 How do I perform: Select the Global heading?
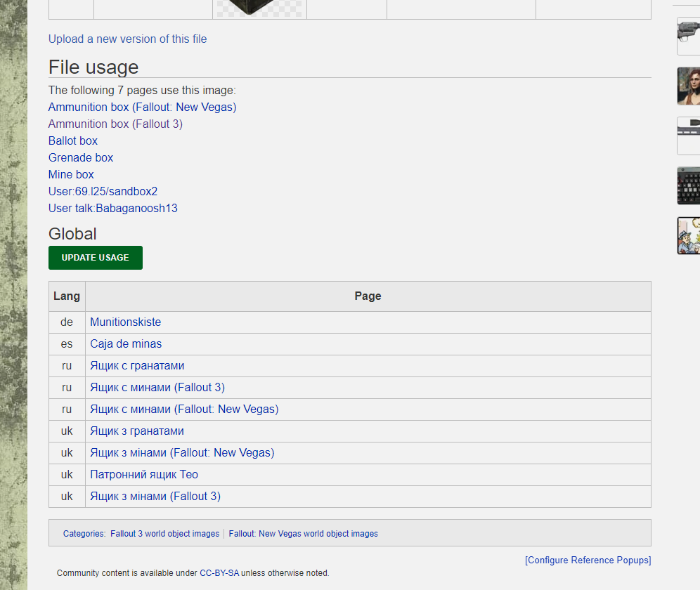(72, 234)
